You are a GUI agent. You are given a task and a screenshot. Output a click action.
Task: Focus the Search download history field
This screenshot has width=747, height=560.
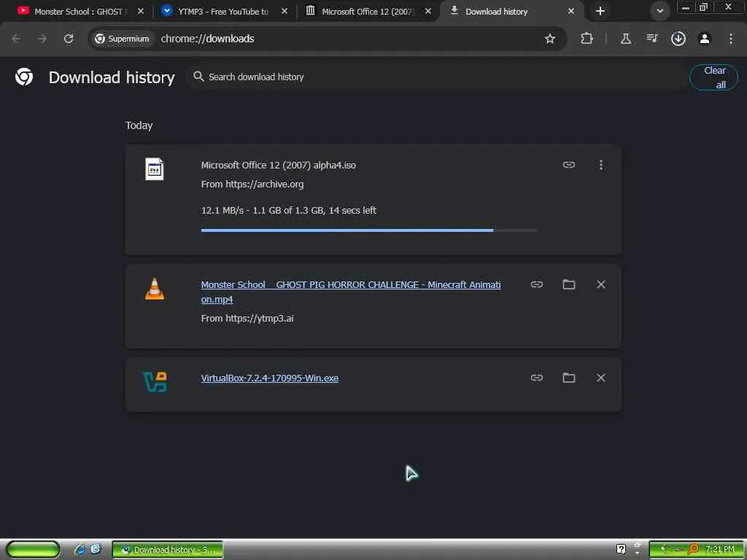(436, 77)
